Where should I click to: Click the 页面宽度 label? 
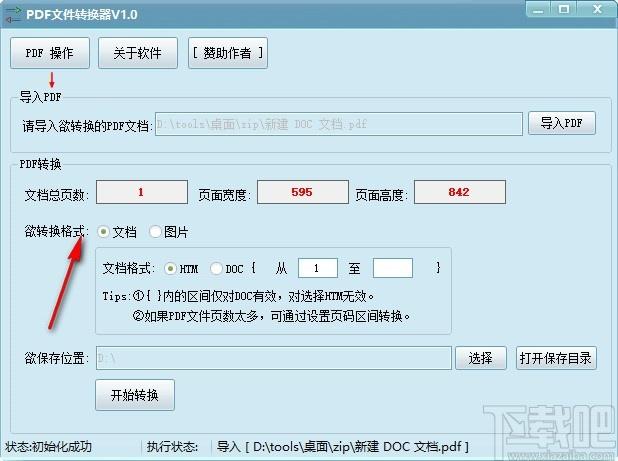pos(224,195)
